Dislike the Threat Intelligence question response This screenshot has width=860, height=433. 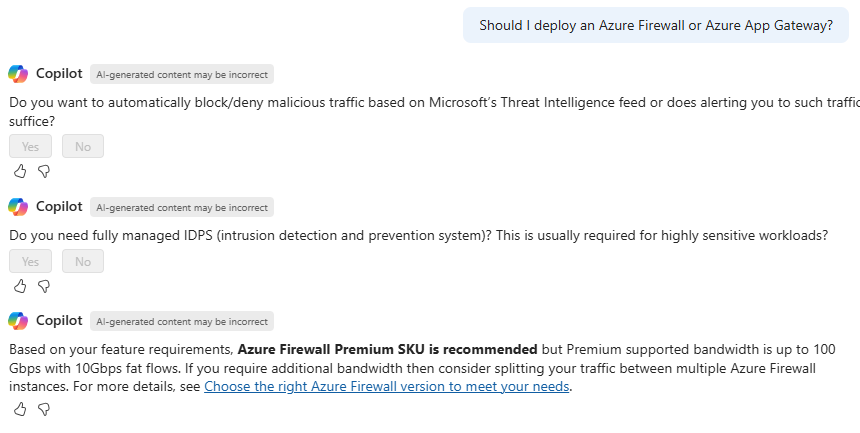[x=43, y=172]
